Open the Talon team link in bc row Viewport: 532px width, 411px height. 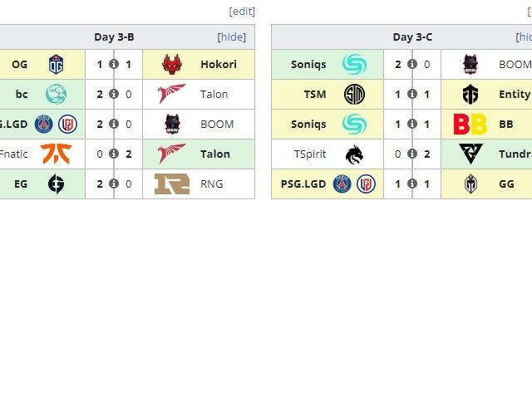(x=214, y=94)
